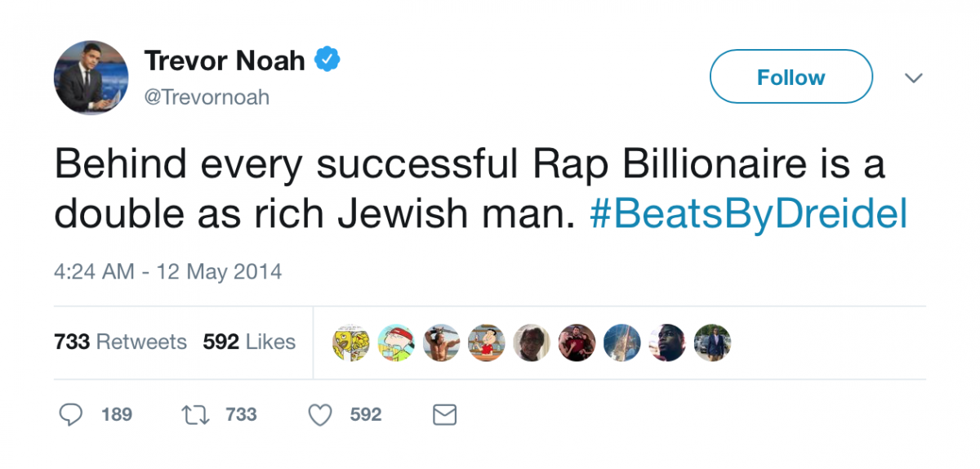Image resolution: width=980 pixels, height=469 pixels.
Task: Open last liker avatar in blue suit
Action: pyautogui.click(x=712, y=342)
